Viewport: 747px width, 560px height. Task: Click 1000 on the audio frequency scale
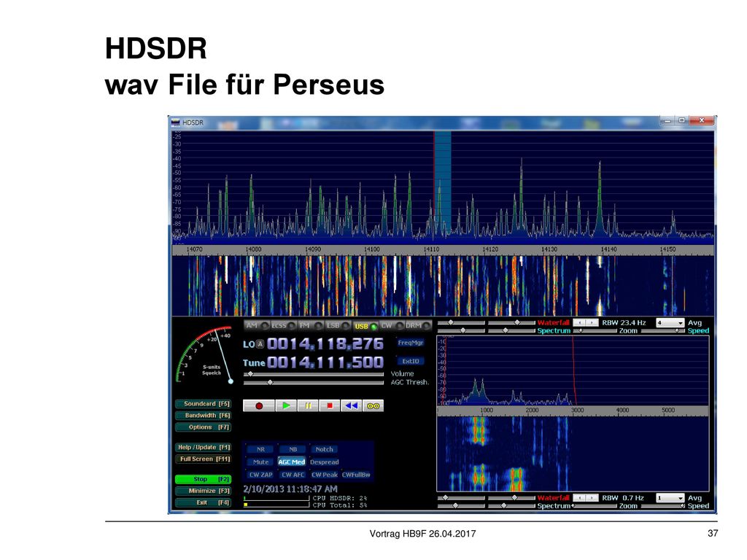[x=487, y=410]
